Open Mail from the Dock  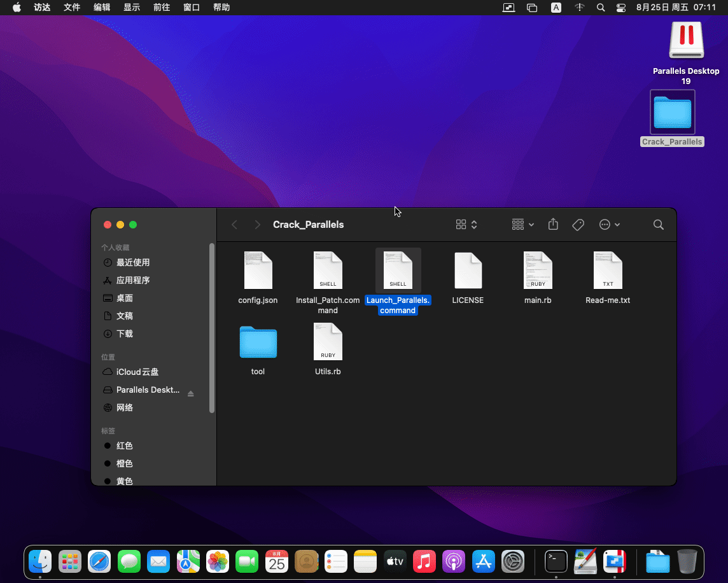pyautogui.click(x=158, y=561)
